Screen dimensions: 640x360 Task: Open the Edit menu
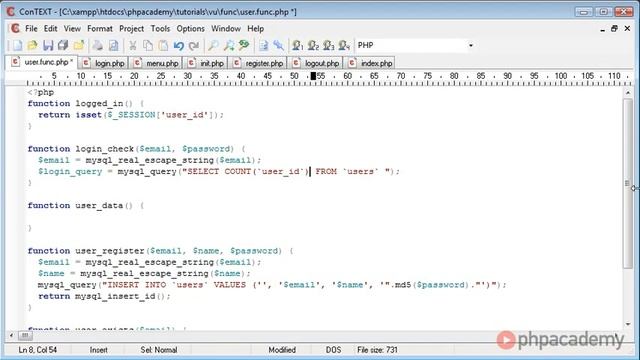click(51, 29)
